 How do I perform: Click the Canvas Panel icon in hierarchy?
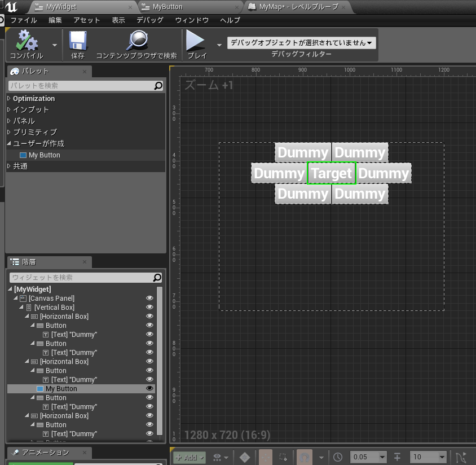coord(23,299)
